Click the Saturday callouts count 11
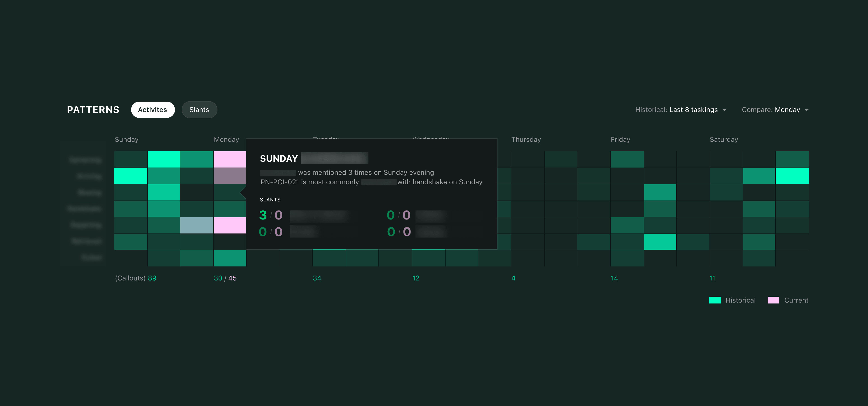 pos(713,278)
